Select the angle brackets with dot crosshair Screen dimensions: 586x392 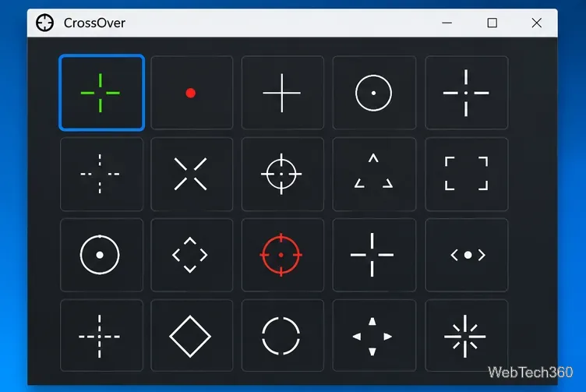coord(467,255)
